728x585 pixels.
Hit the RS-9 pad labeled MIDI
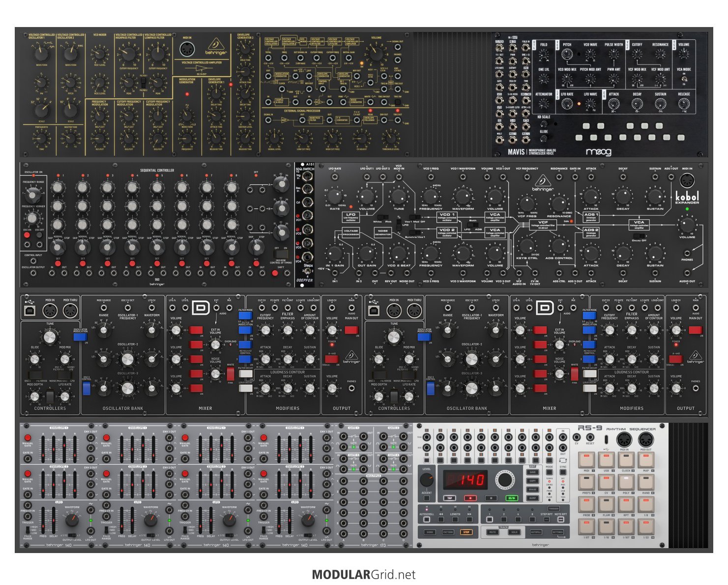[x=586, y=460]
